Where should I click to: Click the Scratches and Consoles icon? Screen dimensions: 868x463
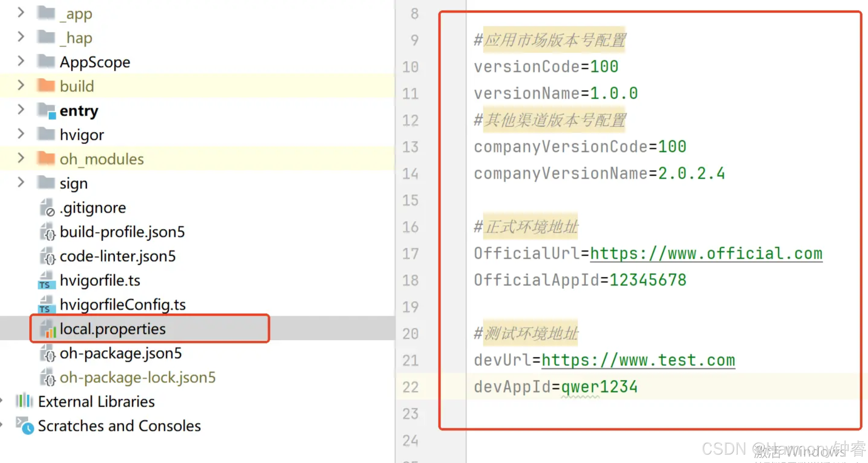pos(24,426)
